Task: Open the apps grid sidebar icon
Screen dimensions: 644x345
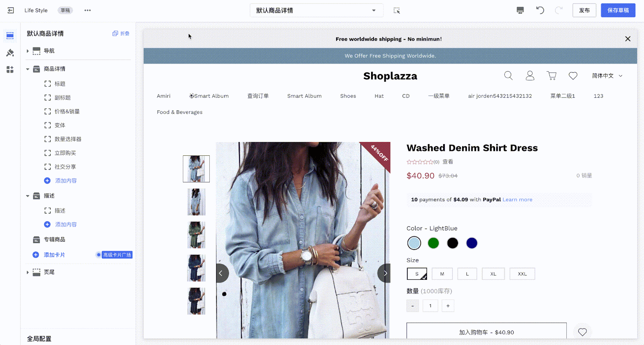Action: 10,70
